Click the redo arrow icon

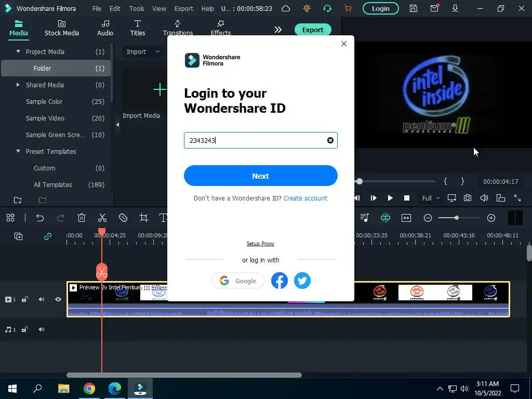pos(61,218)
